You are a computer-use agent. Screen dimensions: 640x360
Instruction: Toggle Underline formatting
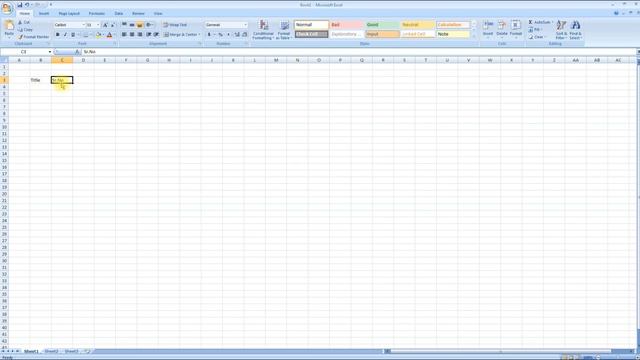(x=73, y=35)
